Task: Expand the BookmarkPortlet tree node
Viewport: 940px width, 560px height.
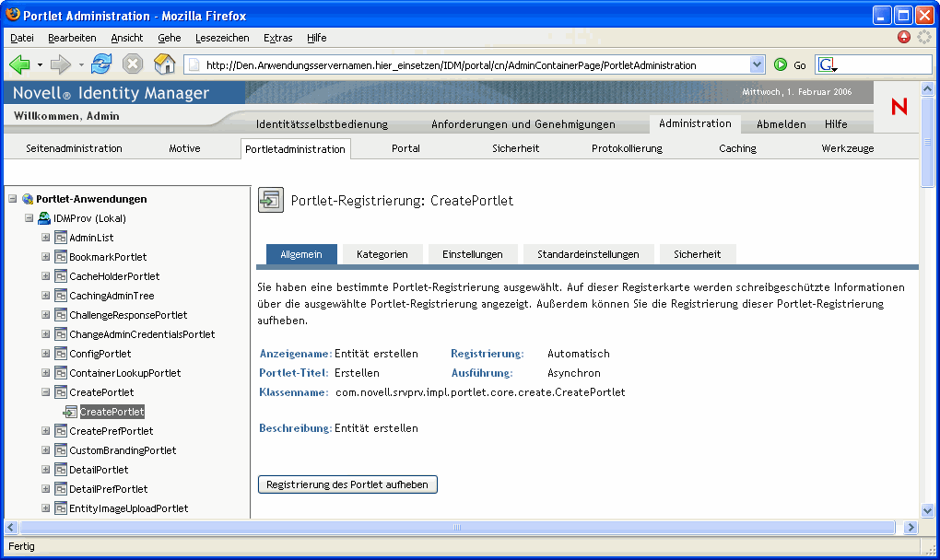Action: pos(45,256)
